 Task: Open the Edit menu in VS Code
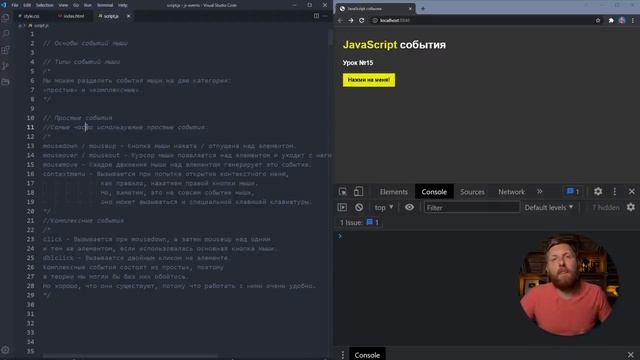tap(27, 5)
